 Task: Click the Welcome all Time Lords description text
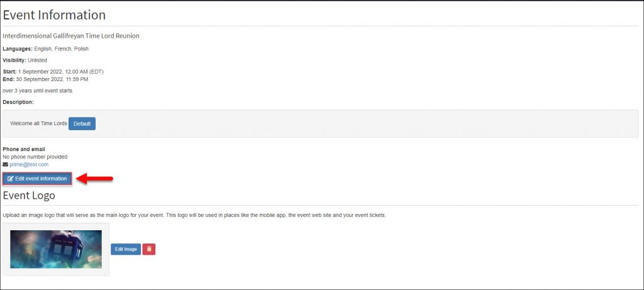[38, 123]
